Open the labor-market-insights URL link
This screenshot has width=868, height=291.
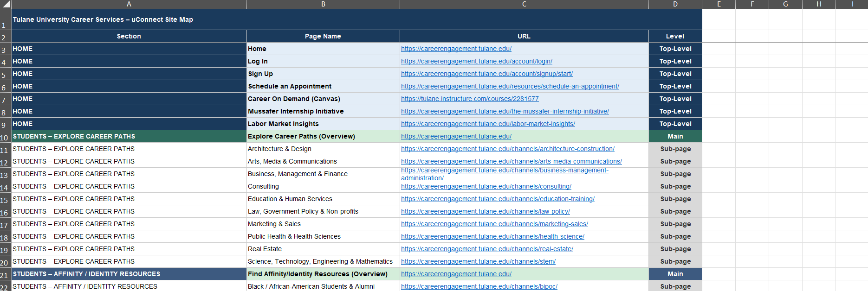488,124
